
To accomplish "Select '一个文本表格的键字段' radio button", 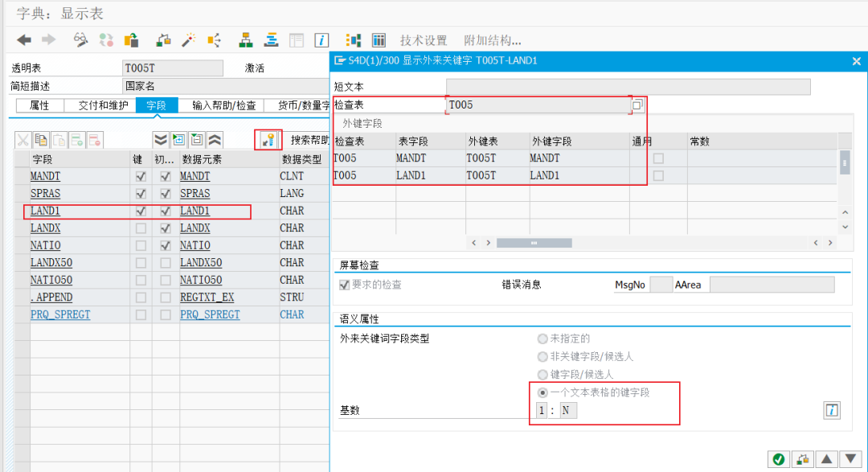I will (x=542, y=392).
